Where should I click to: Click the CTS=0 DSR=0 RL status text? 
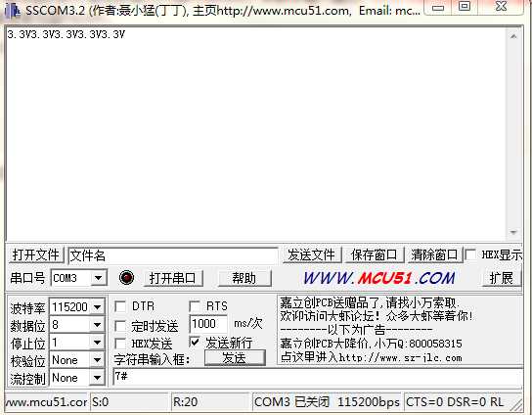(x=455, y=402)
